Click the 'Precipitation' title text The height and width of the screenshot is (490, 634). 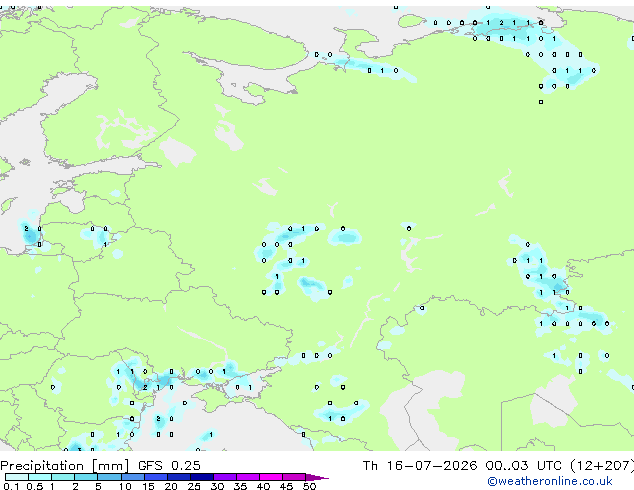click(x=42, y=466)
